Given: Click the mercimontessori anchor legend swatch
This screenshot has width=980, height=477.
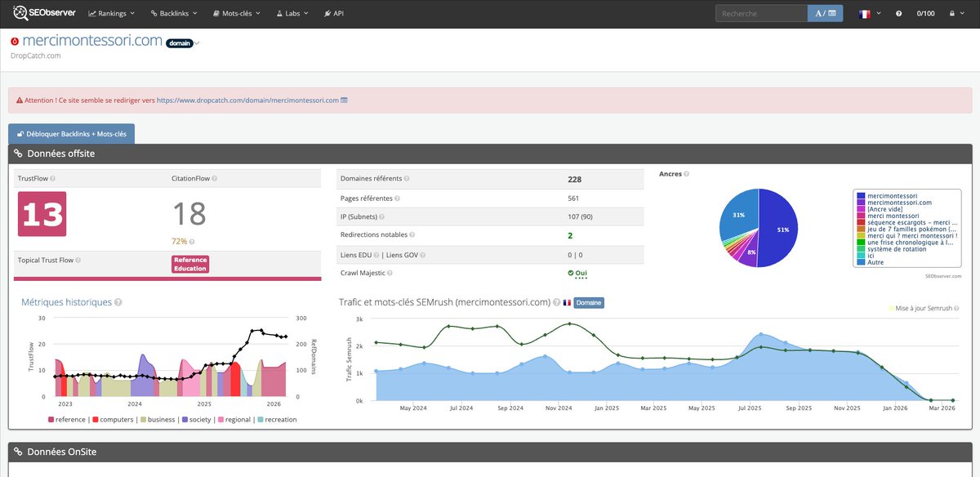Looking at the screenshot, I should pyautogui.click(x=861, y=196).
